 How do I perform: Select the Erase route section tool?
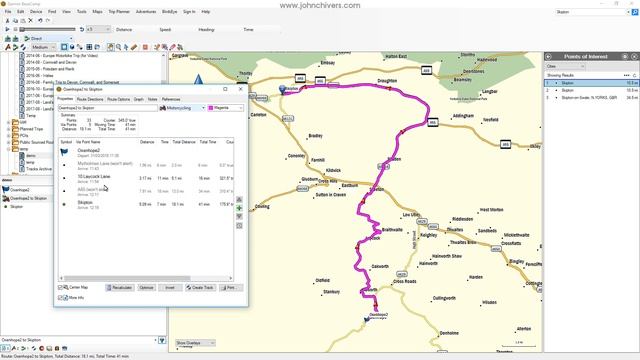pyautogui.click(x=172, y=47)
